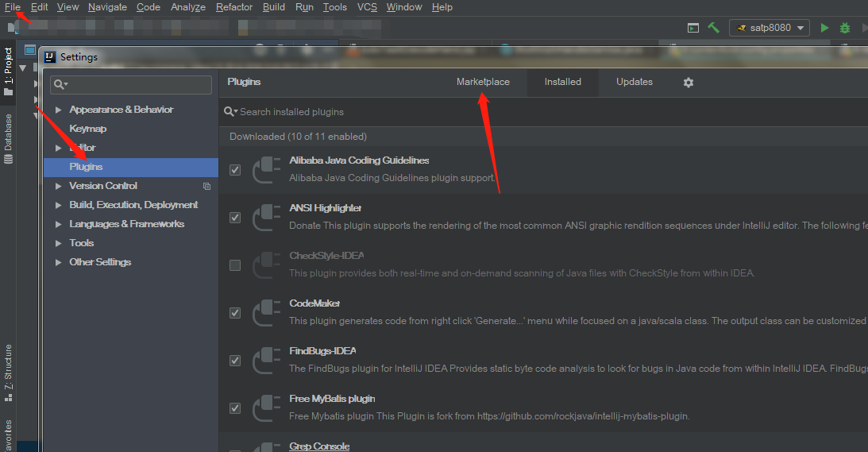Expand Other Settings node
Image resolution: width=868 pixels, height=452 pixels.
(x=58, y=263)
